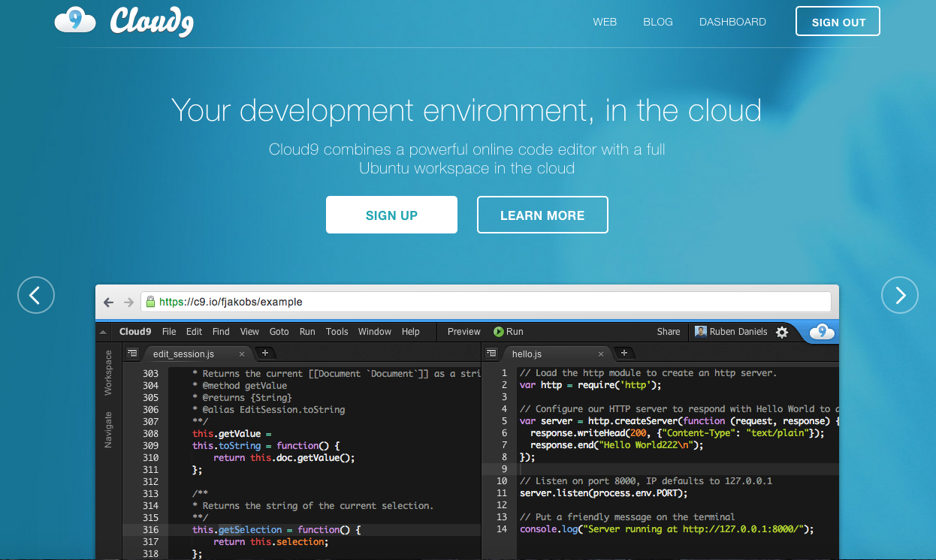This screenshot has width=936, height=560.
Task: Click the response.end "Hello World222" line
Action: (617, 445)
